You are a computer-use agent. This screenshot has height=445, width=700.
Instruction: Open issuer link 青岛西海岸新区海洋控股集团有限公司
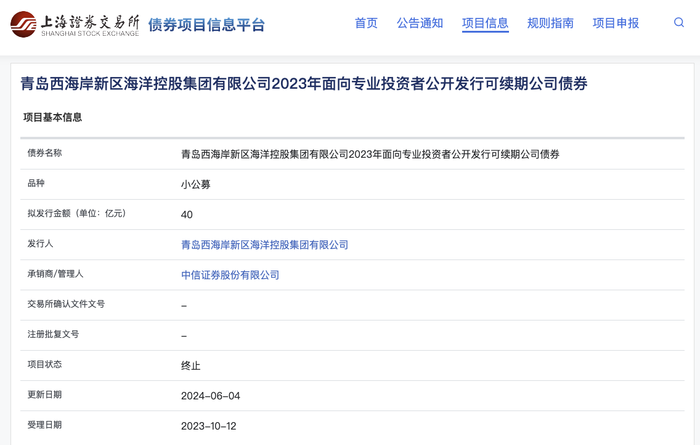(264, 245)
